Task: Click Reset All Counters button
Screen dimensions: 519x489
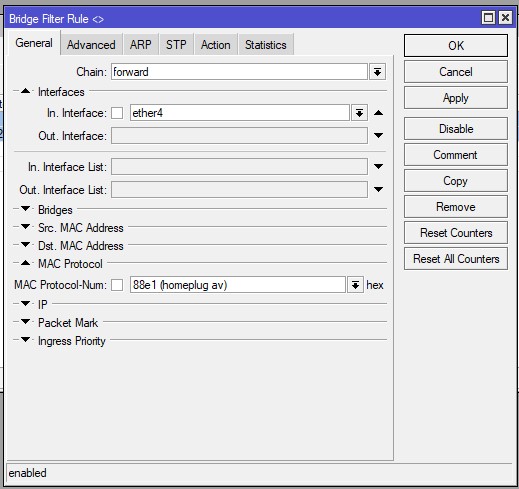Action: click(456, 259)
